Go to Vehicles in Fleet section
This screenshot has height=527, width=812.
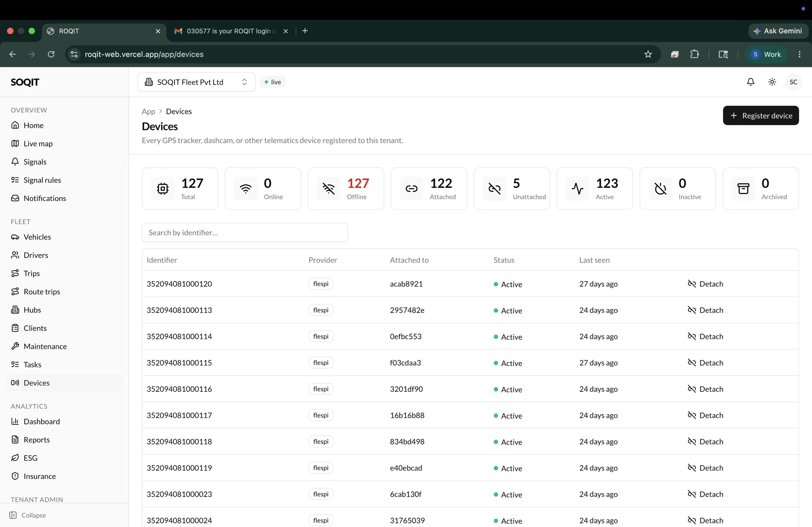pos(37,237)
